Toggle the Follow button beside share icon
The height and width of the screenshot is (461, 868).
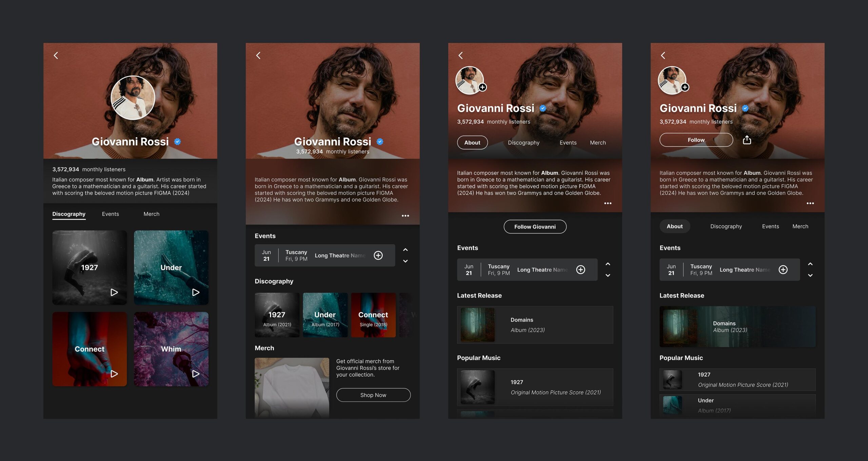pos(696,140)
